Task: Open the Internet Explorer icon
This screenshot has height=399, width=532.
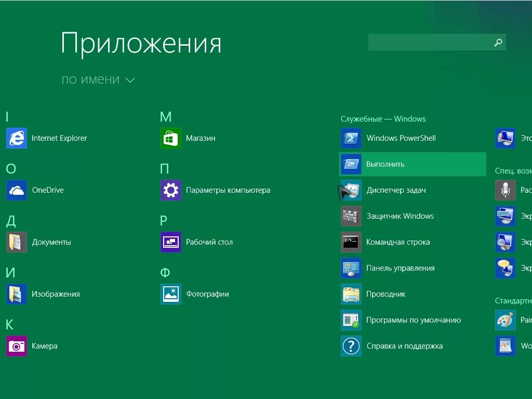Action: point(17,138)
